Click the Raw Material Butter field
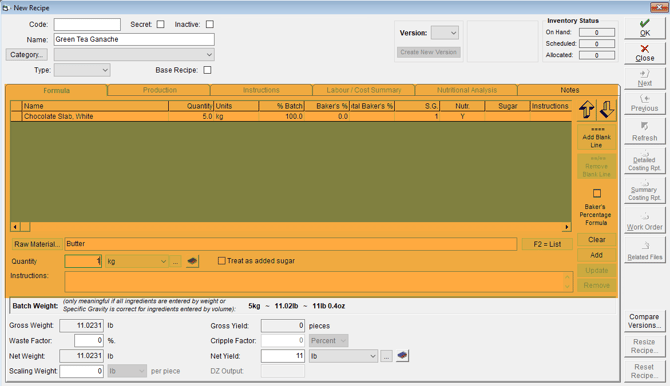This screenshot has width=670, height=386. (x=291, y=244)
